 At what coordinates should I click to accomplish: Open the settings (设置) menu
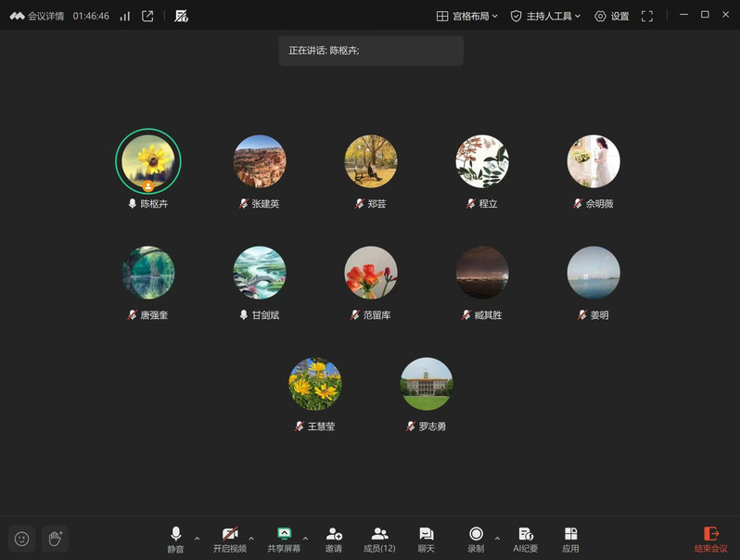click(612, 16)
